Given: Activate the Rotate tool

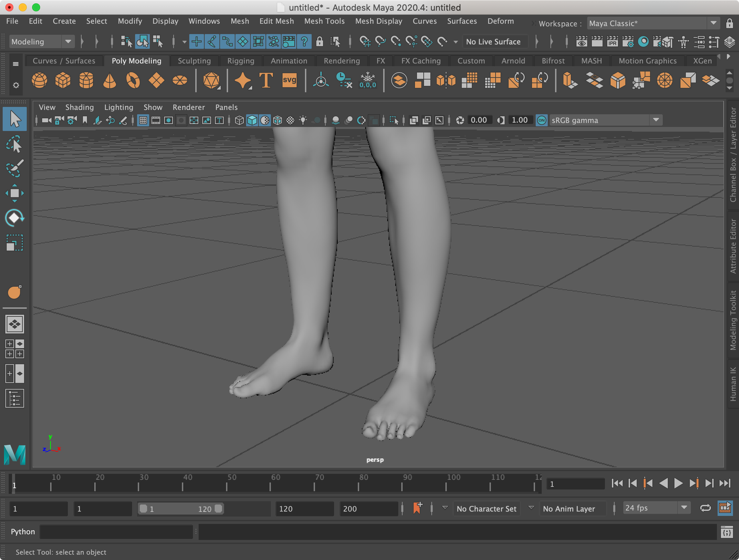Looking at the screenshot, I should [x=14, y=218].
